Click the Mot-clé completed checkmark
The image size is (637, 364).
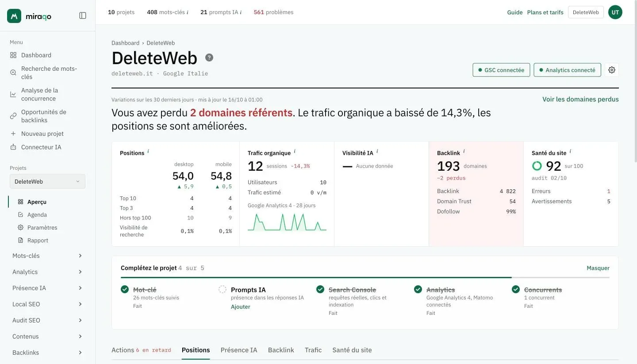125,289
